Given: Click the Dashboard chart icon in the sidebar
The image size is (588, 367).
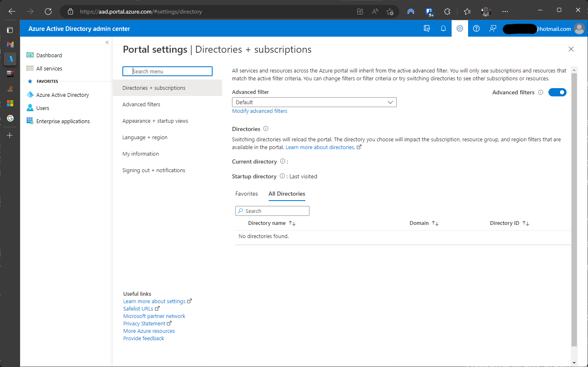Looking at the screenshot, I should click(x=30, y=55).
